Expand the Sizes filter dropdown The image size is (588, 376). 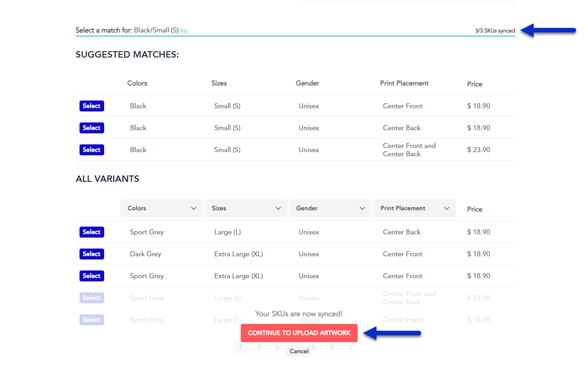tap(246, 208)
